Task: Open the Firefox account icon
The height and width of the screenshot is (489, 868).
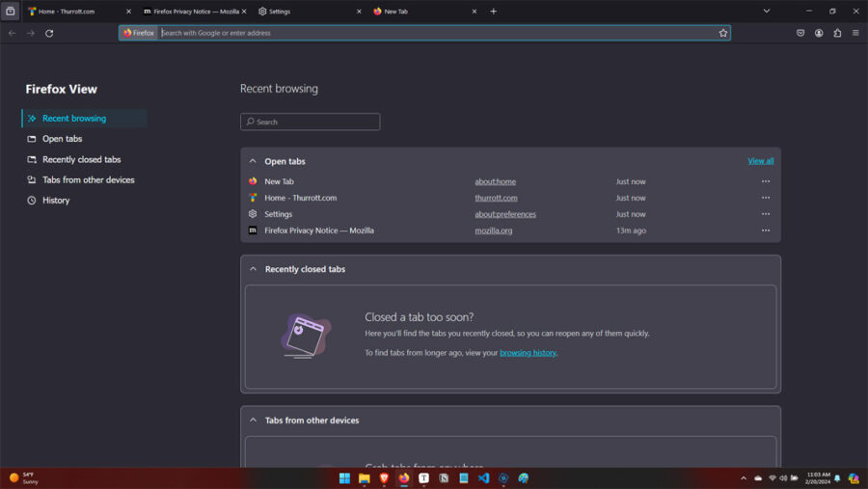Action: (x=819, y=33)
